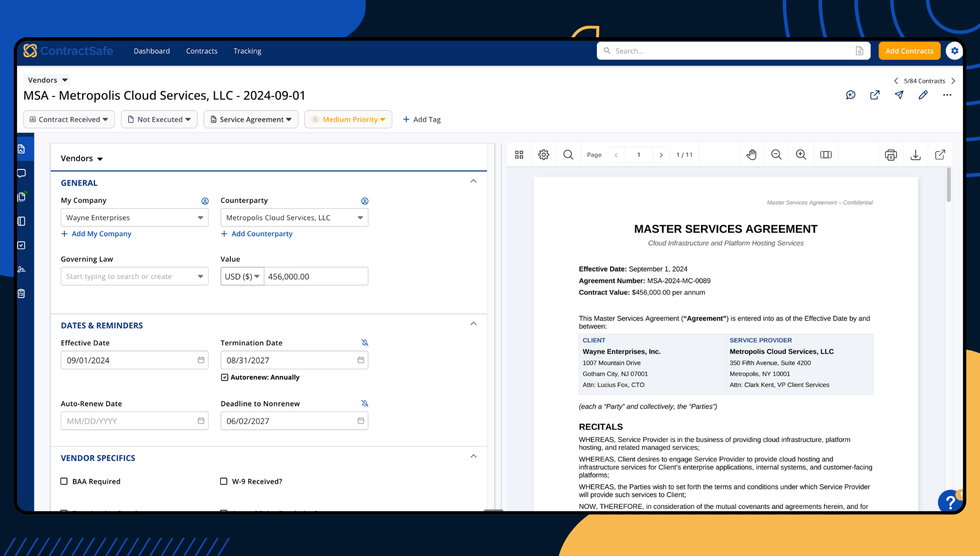Check the BAA Required checkbox

(x=64, y=481)
